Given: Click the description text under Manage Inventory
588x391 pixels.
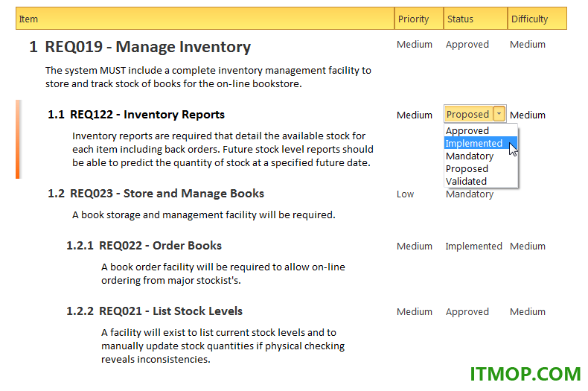Looking at the screenshot, I should coord(208,77).
